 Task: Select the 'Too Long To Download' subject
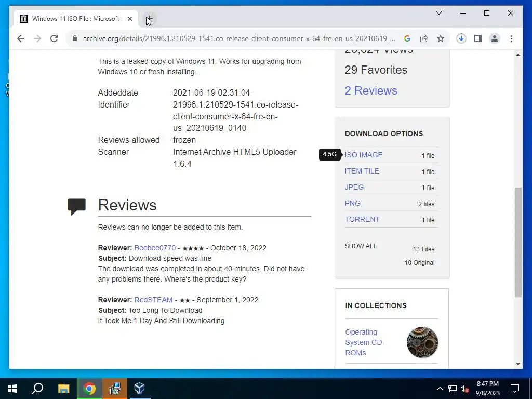coord(165,311)
